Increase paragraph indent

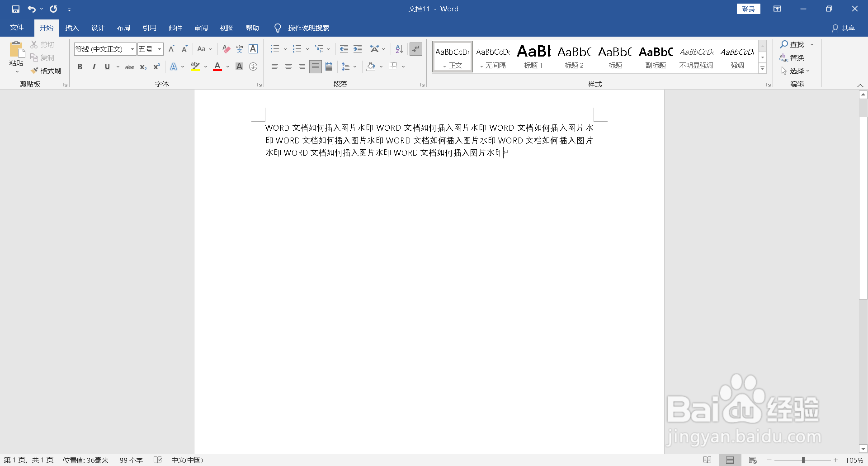click(358, 49)
